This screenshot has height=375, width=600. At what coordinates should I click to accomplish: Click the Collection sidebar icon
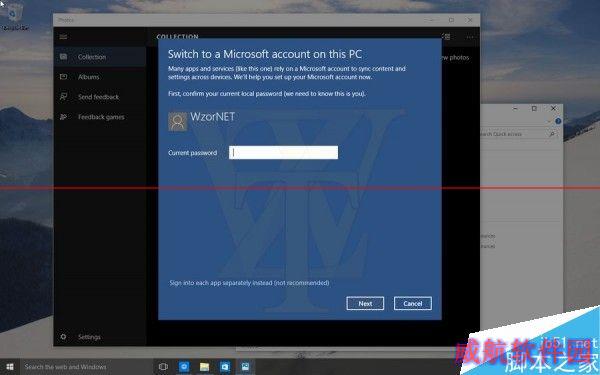click(64, 57)
